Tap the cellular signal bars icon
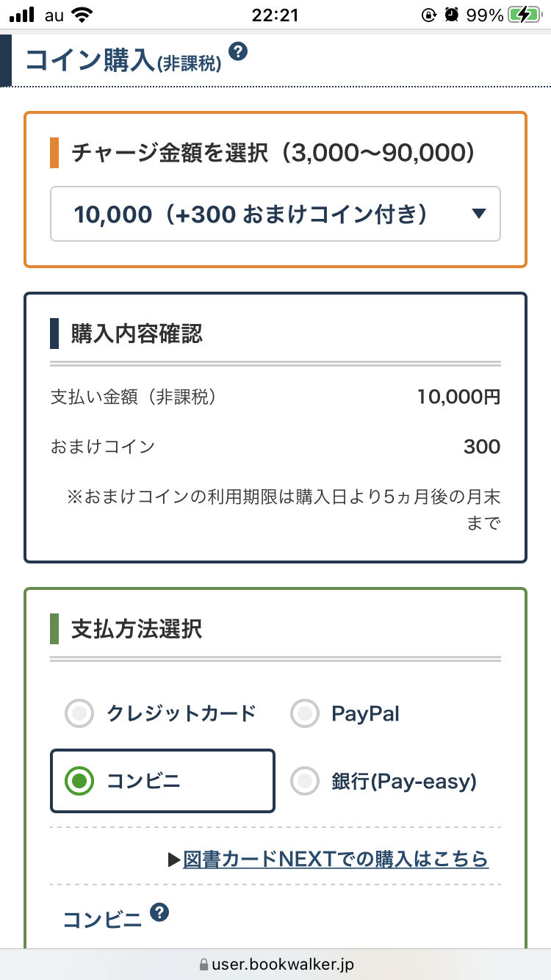 point(23,15)
